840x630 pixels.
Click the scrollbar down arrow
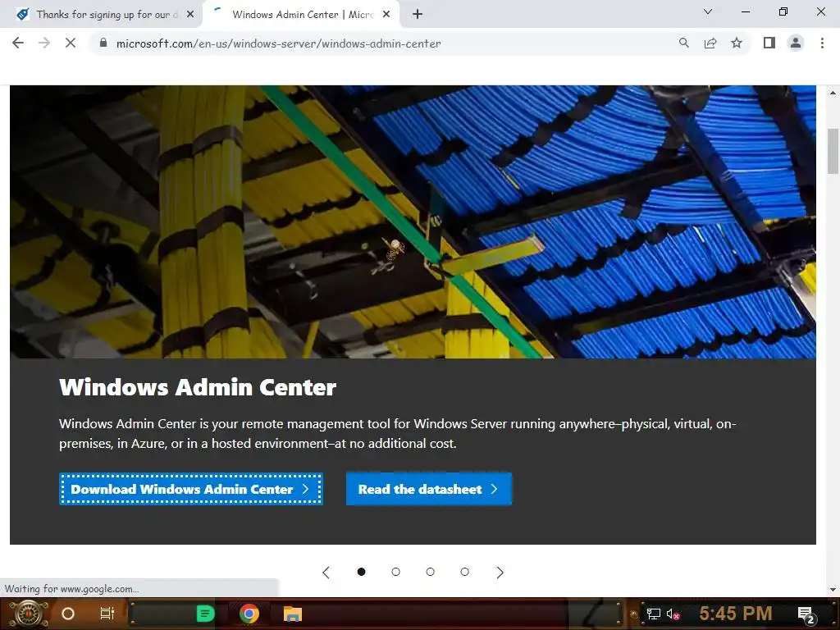coord(833,590)
